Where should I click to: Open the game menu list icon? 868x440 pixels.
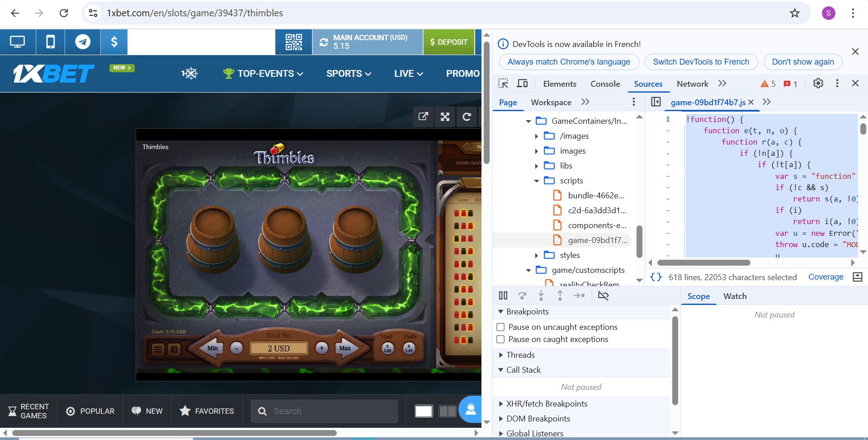click(x=158, y=349)
